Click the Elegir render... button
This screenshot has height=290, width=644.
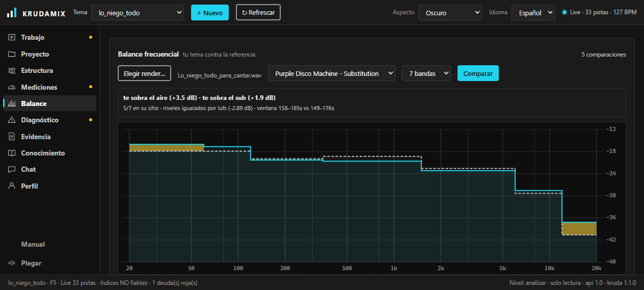pyautogui.click(x=144, y=73)
